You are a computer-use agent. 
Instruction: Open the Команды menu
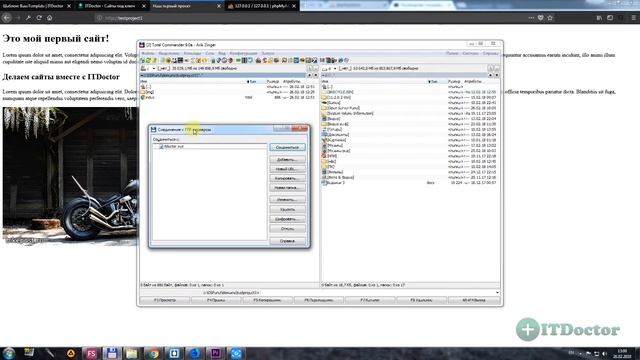pyautogui.click(x=192, y=53)
